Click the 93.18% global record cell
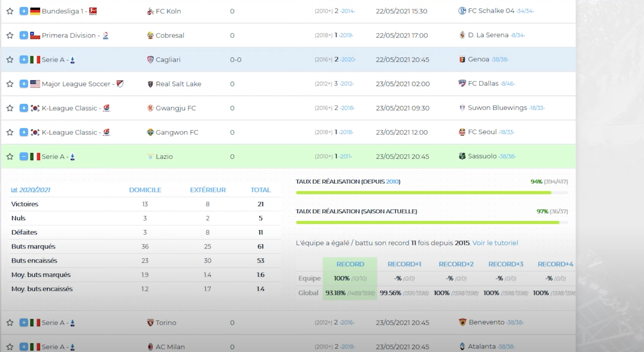Screen dimensions: 644x352 point(350,293)
